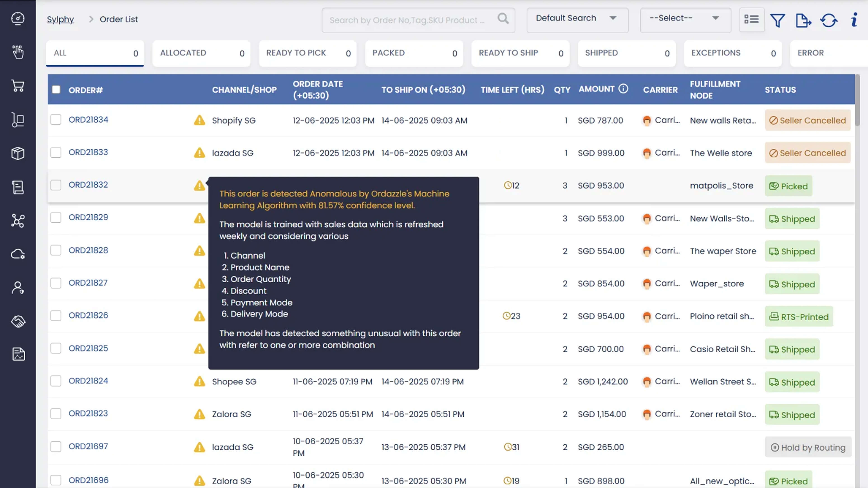Select the checkbox for ORD21823
Viewport: 868px width, 488px height.
[56, 414]
